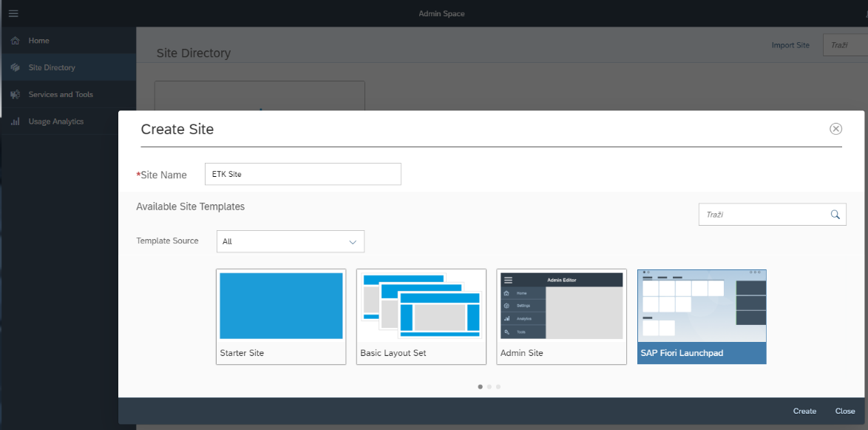Image resolution: width=868 pixels, height=430 pixels.
Task: Click the Site Name input field
Action: (x=303, y=175)
